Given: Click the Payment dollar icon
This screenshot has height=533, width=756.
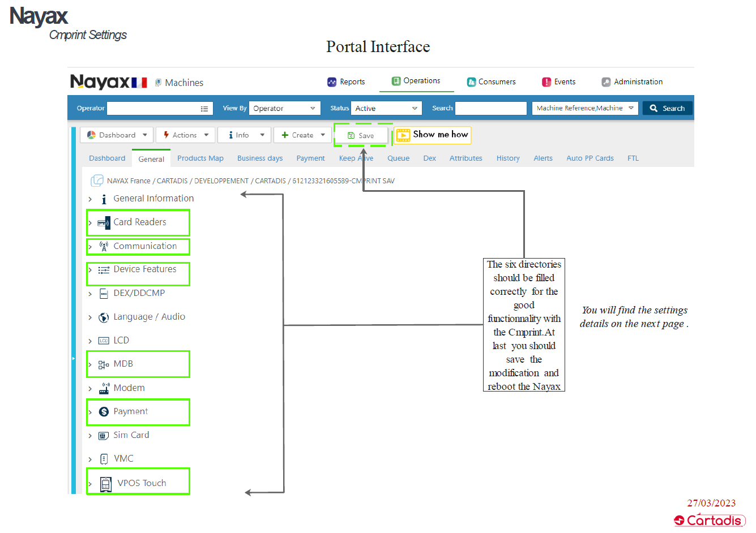Looking at the screenshot, I should click(104, 412).
